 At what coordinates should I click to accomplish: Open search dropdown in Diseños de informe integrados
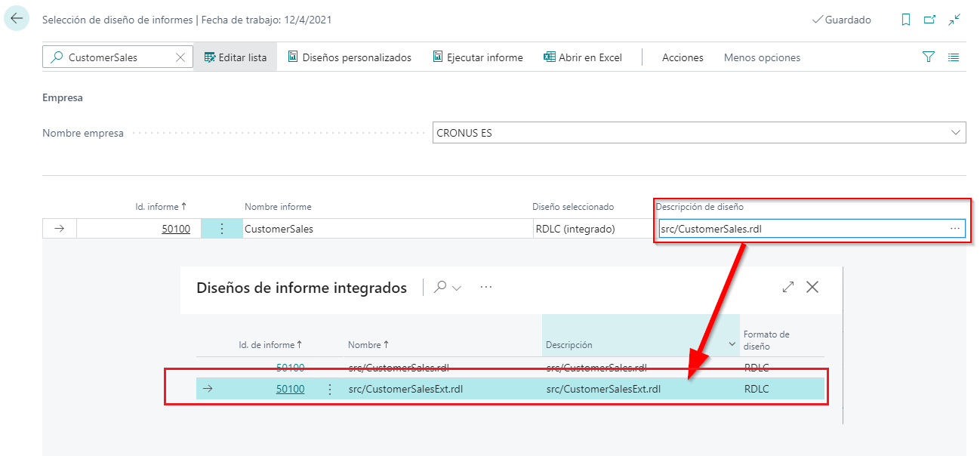[448, 287]
